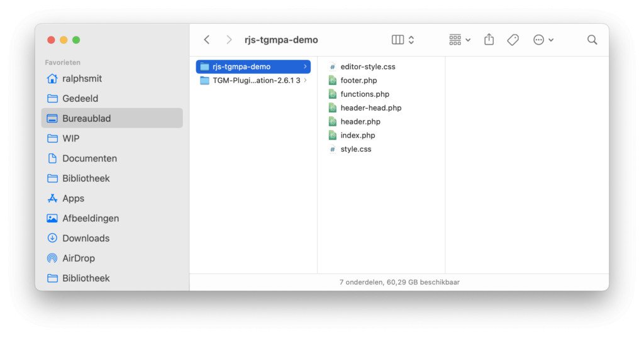Open the group-by grid icon menu

(455, 40)
